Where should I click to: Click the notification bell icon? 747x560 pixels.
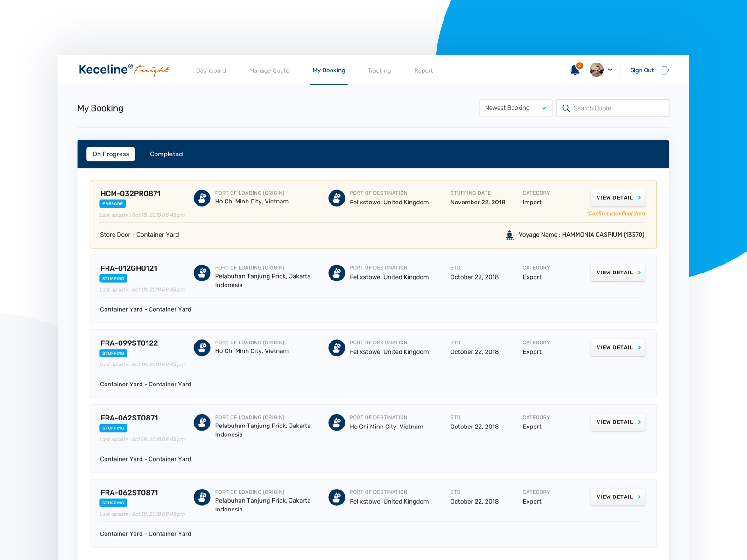coord(575,69)
